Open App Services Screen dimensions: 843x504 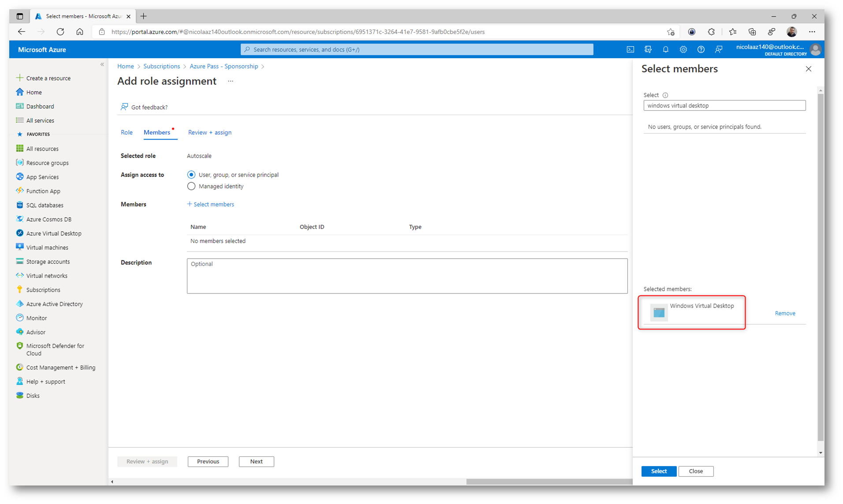click(x=37, y=177)
